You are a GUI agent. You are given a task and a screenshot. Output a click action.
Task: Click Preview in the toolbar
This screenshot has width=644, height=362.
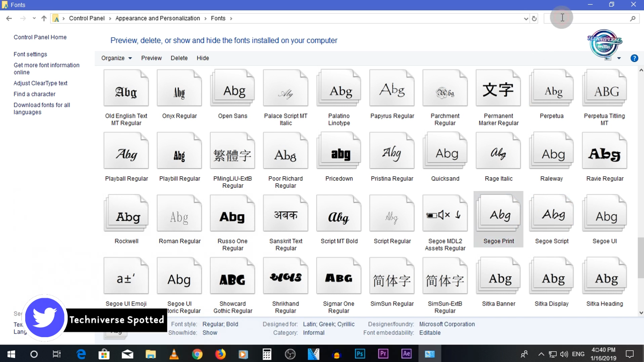[x=151, y=58]
